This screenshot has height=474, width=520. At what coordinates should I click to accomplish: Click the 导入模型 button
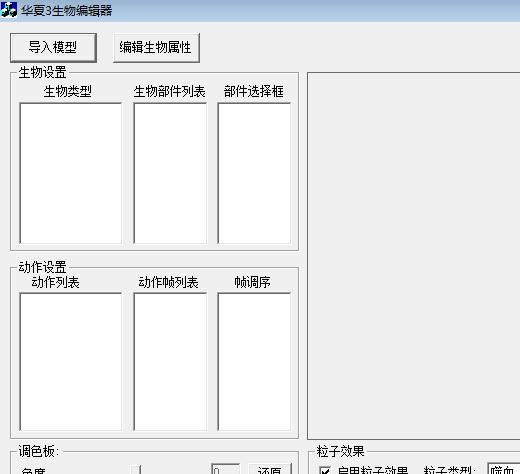53,47
